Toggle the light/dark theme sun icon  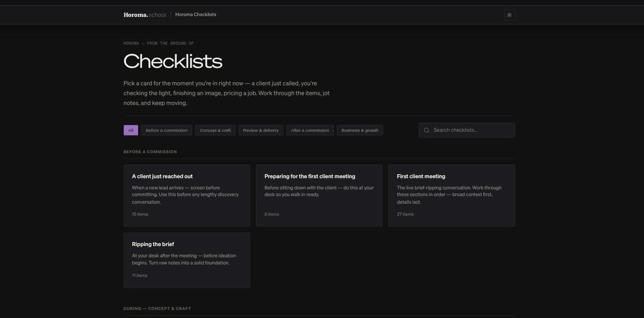[509, 15]
